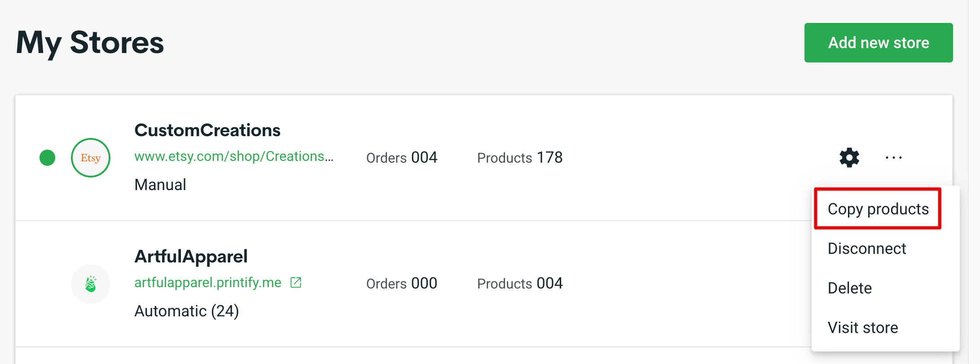Click the green connection status dot

click(47, 158)
